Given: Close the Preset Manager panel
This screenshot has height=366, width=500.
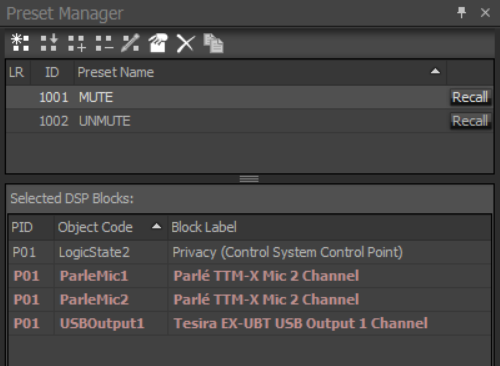Looking at the screenshot, I should point(485,13).
